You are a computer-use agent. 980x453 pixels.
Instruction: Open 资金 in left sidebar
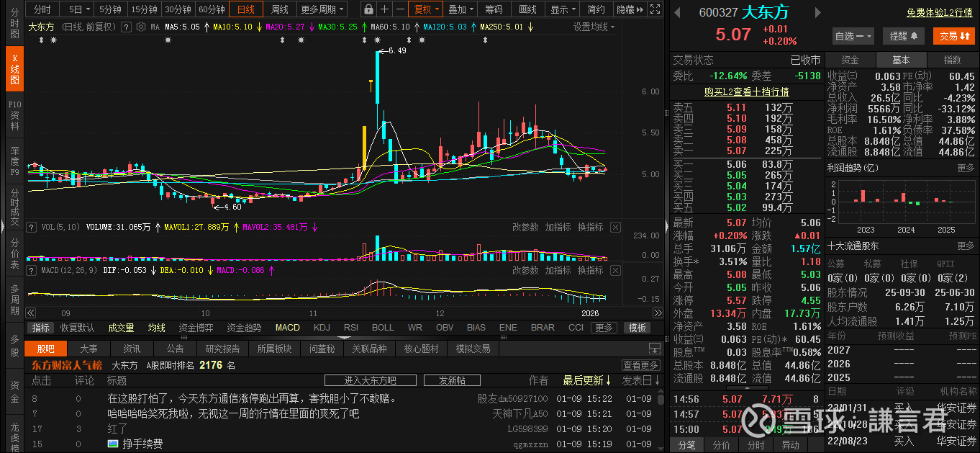click(15, 391)
